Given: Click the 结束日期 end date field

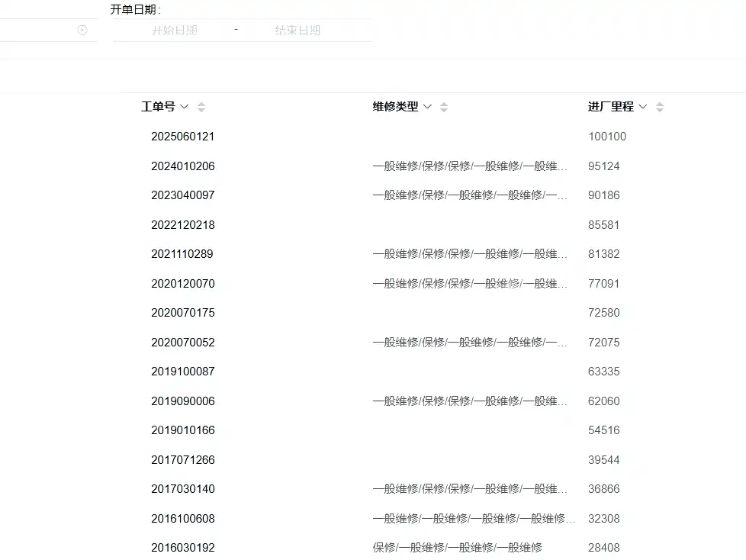Looking at the screenshot, I should click(x=297, y=31).
